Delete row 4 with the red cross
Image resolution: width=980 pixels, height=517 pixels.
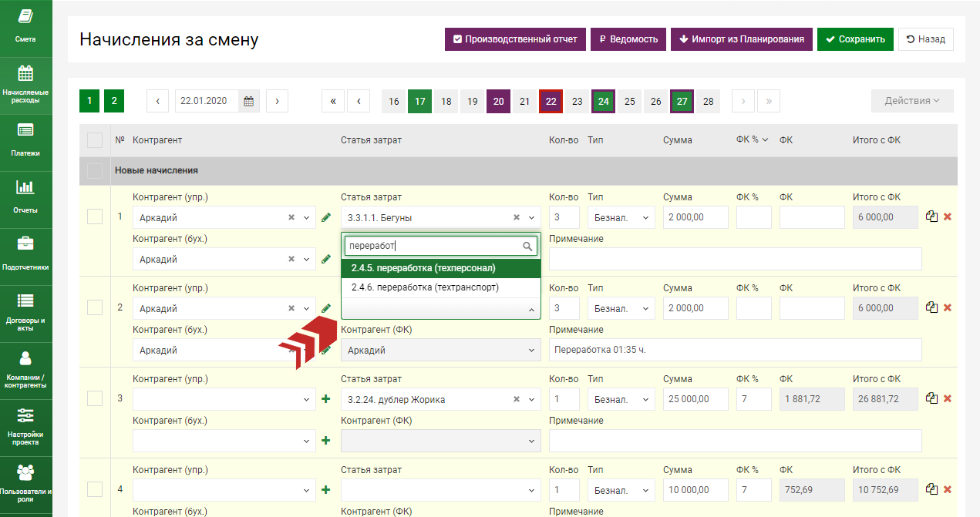pyautogui.click(x=948, y=490)
